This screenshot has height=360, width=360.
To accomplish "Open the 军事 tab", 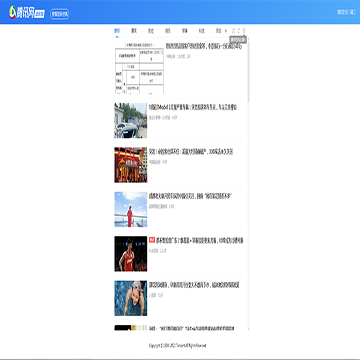I will pyautogui.click(x=185, y=31).
